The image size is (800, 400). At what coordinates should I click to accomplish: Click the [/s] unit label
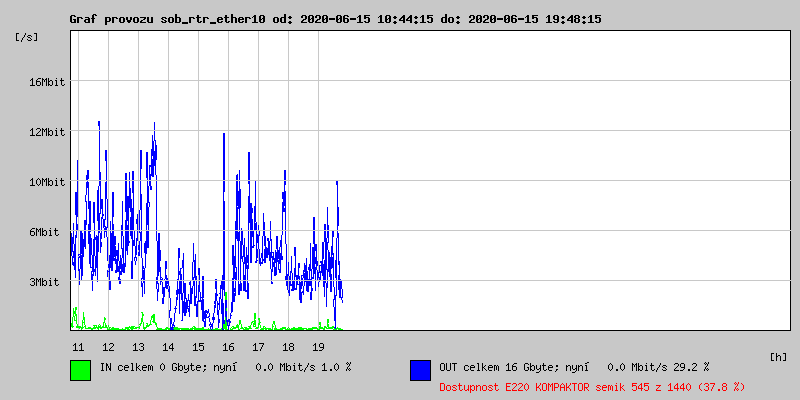tap(28, 36)
